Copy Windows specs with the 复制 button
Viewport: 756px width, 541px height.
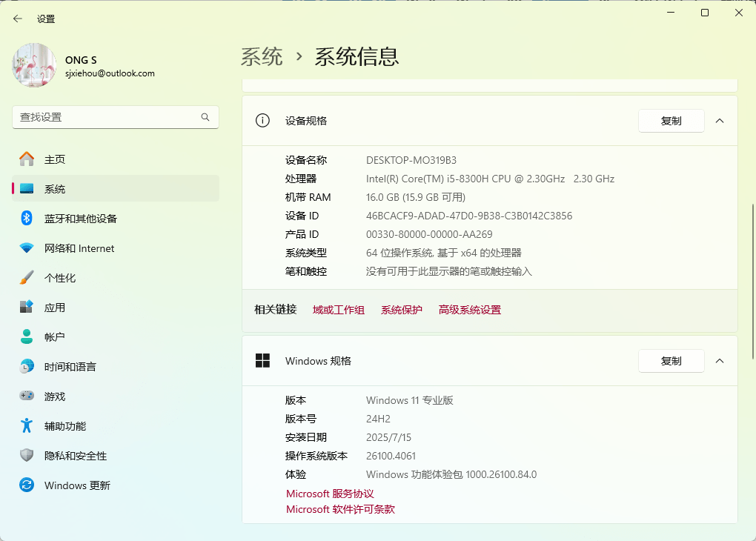click(671, 361)
